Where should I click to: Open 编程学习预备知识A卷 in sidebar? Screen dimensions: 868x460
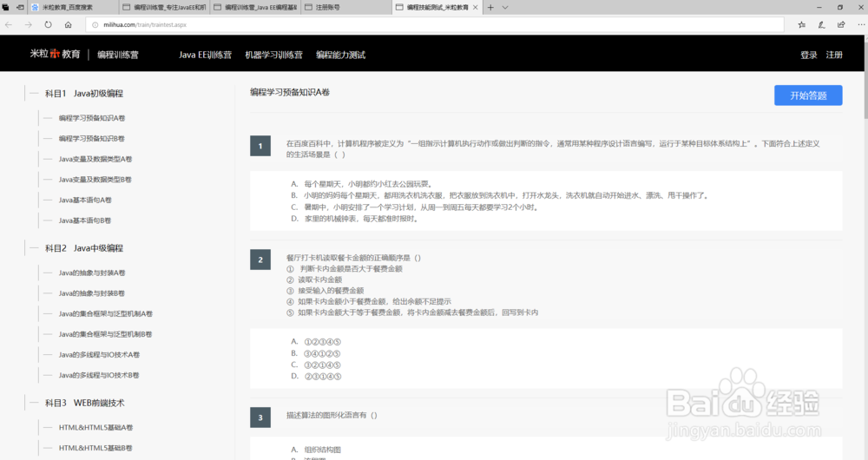(92, 118)
